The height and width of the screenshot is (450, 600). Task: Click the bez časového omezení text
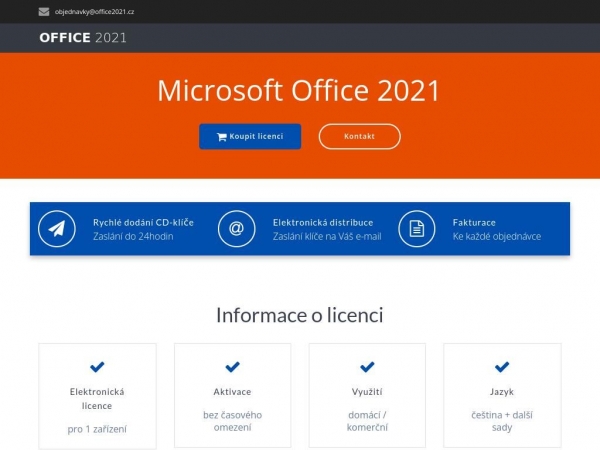pos(232,421)
